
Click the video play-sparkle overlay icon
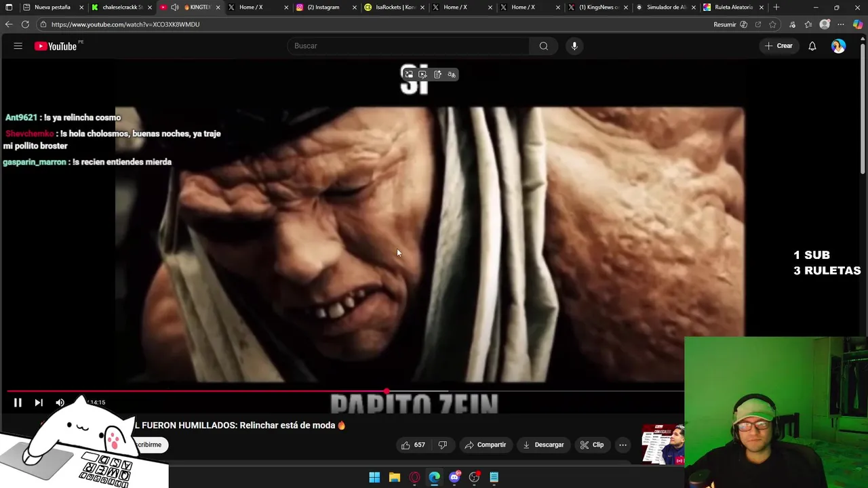(422, 75)
